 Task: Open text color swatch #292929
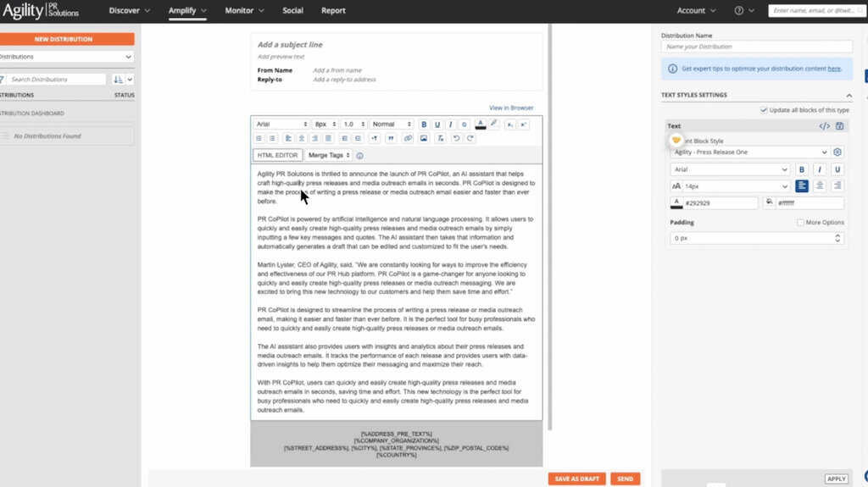pyautogui.click(x=676, y=203)
